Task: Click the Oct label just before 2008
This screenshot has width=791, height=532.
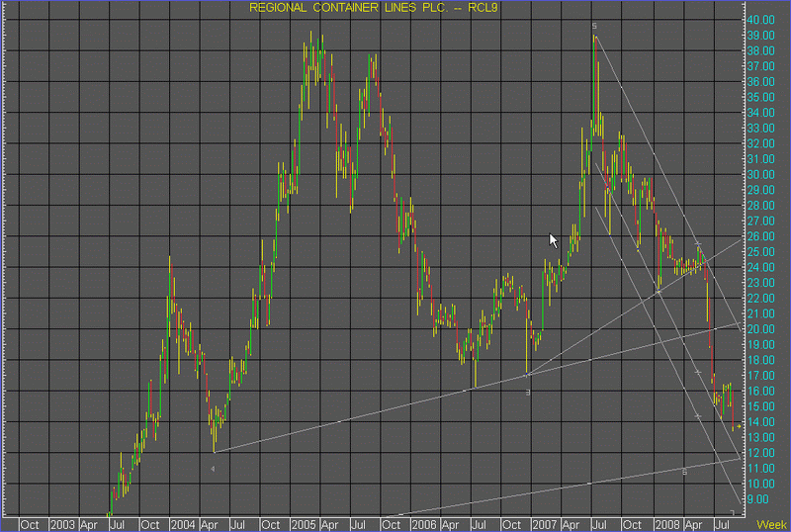Action: coord(632,525)
